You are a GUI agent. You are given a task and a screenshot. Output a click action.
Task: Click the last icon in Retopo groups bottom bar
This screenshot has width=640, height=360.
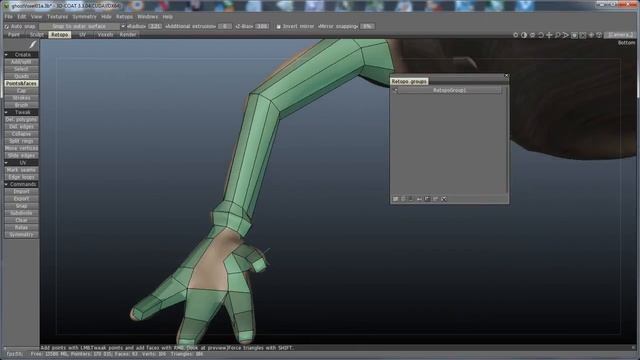(444, 199)
